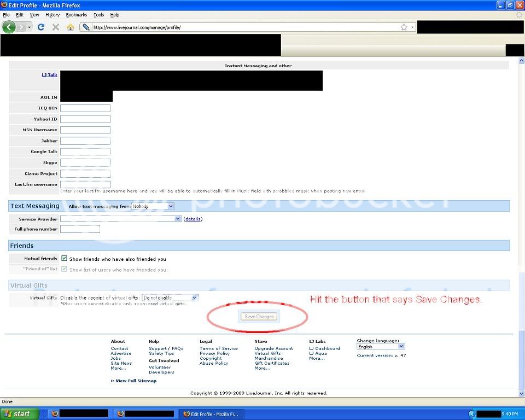Click the Reload page icon
The height and width of the screenshot is (420, 525).
coord(41,27)
